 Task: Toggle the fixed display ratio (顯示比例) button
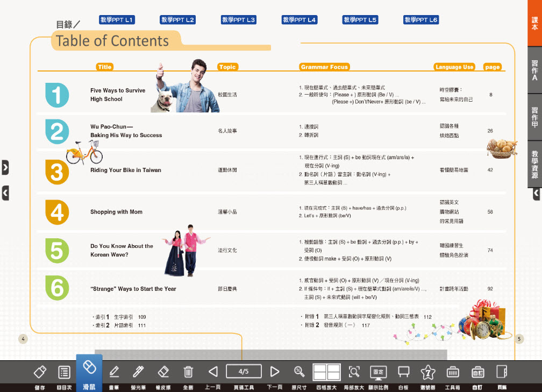[378, 372]
